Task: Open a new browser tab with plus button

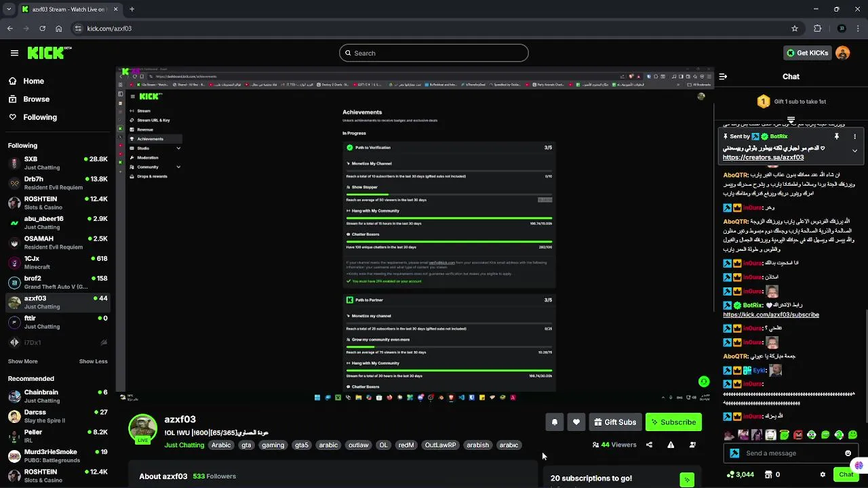Action: coord(132,9)
